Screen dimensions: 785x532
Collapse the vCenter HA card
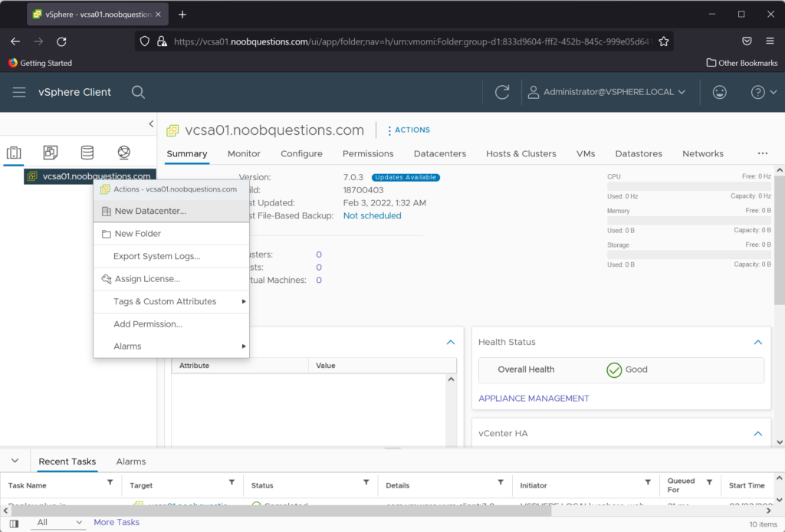point(758,433)
